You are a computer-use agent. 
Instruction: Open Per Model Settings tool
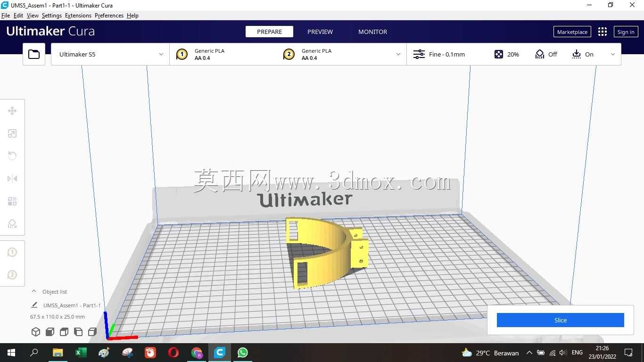click(x=12, y=201)
